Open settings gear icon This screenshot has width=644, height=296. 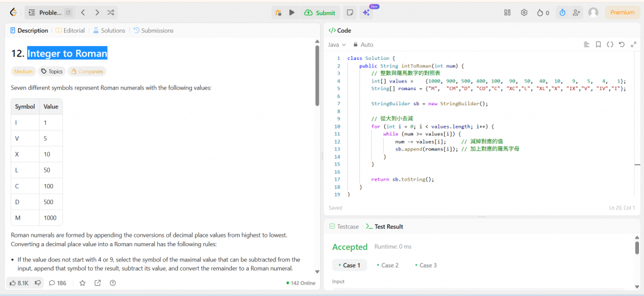coord(524,13)
